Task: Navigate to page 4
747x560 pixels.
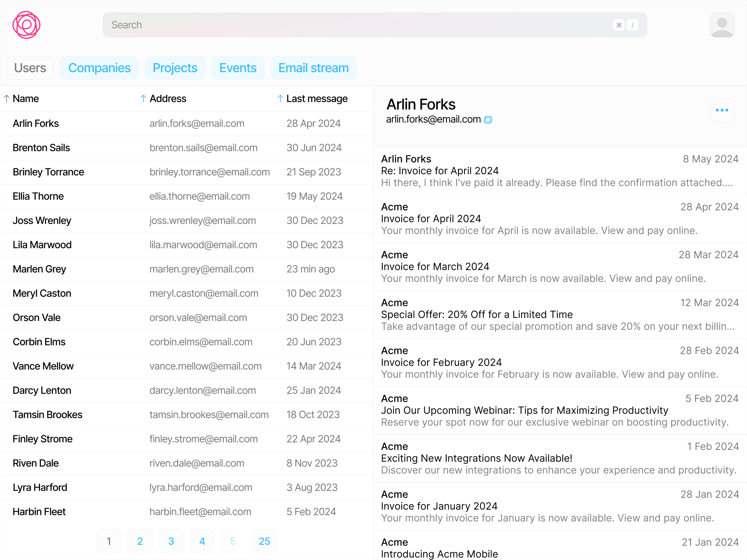Action: tap(202, 541)
